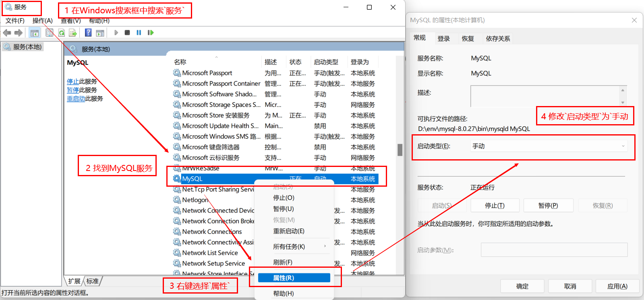Open the 文件(F) menu

coord(15,21)
